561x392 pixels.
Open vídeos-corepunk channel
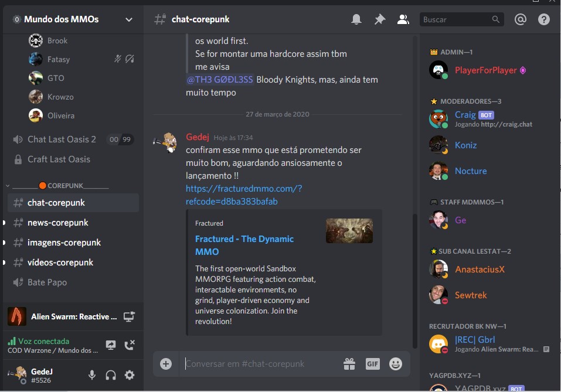(73, 263)
